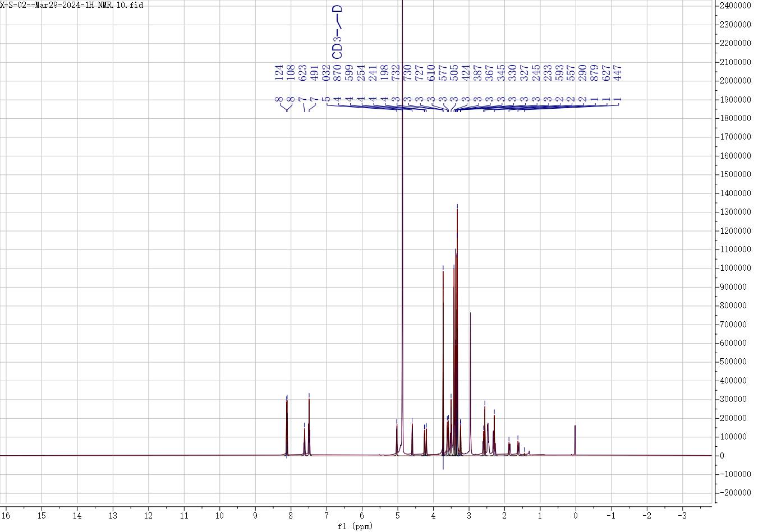Click the reference peak at 0 ppm
Image resolution: width=763 pixels, height=532 pixels.
[575, 440]
